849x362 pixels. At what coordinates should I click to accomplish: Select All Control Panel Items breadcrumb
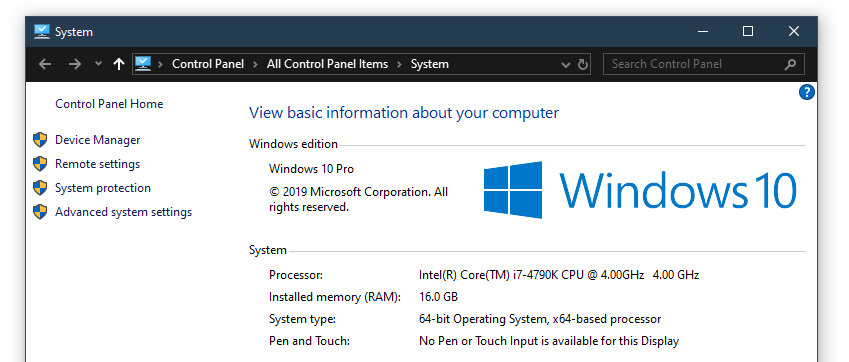click(327, 64)
